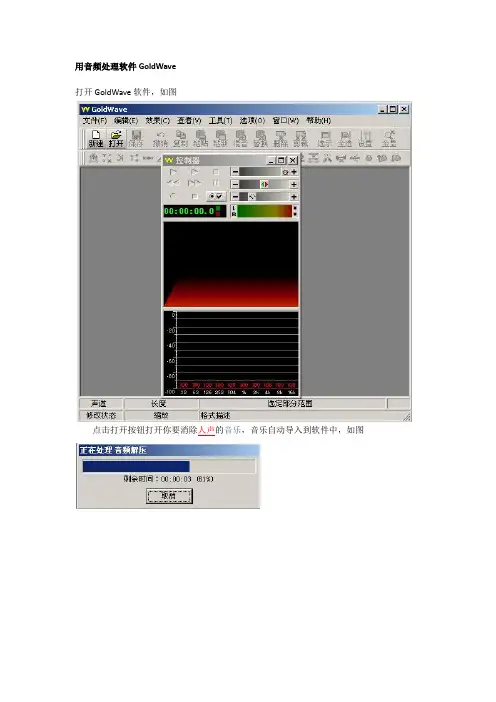Image resolution: width=496 pixels, height=702 pixels.
Task: Click the 00:00:00.0 time display
Action: pos(195,211)
